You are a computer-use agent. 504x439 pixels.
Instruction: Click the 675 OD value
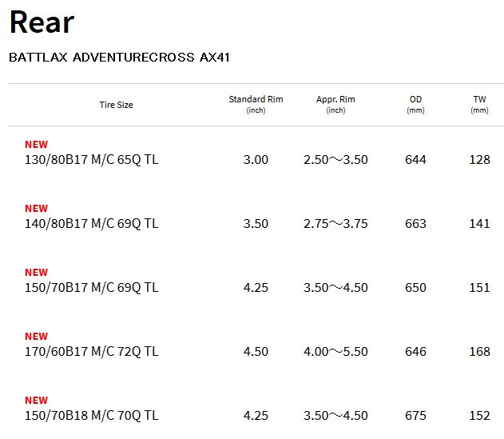pos(415,416)
